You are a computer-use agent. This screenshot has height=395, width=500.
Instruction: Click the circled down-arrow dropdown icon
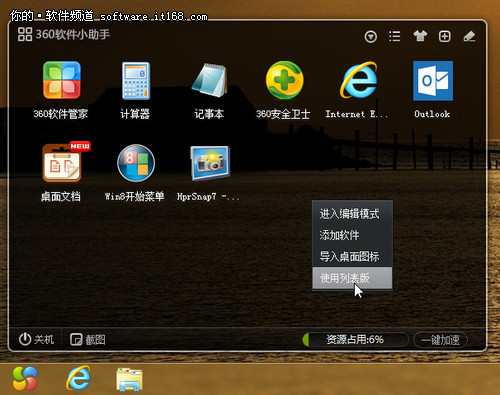coord(371,37)
